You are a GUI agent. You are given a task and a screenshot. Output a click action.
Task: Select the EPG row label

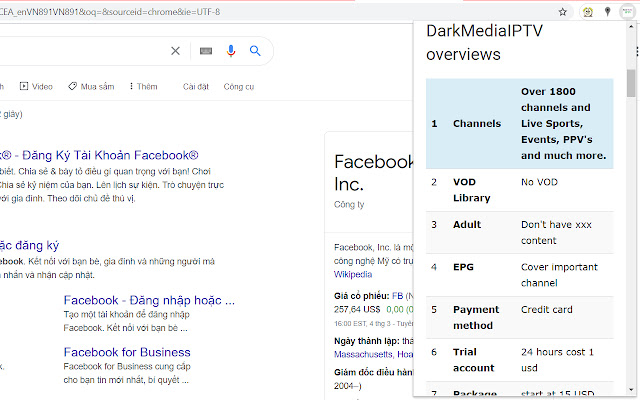point(463,267)
